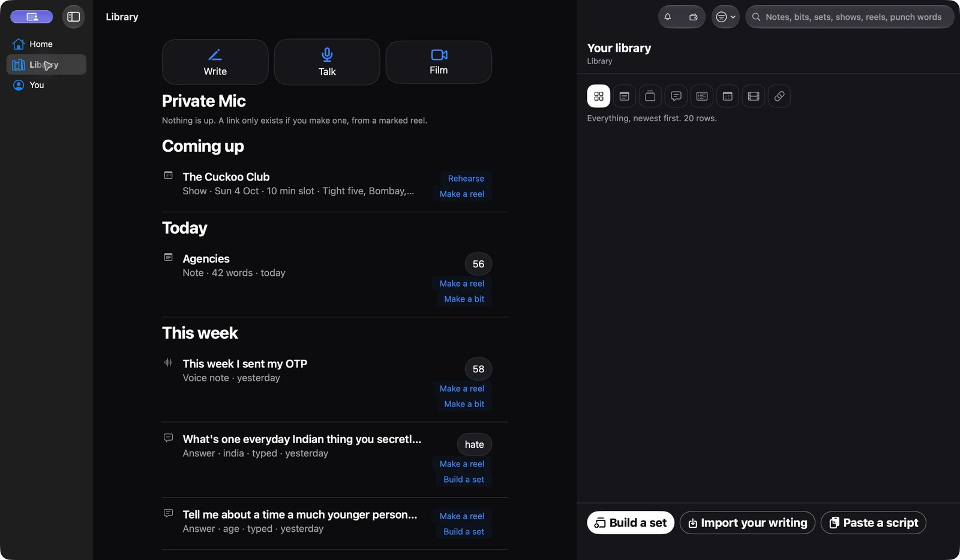The image size is (960, 560).
Task: Open notifications bell
Action: pyautogui.click(x=668, y=17)
